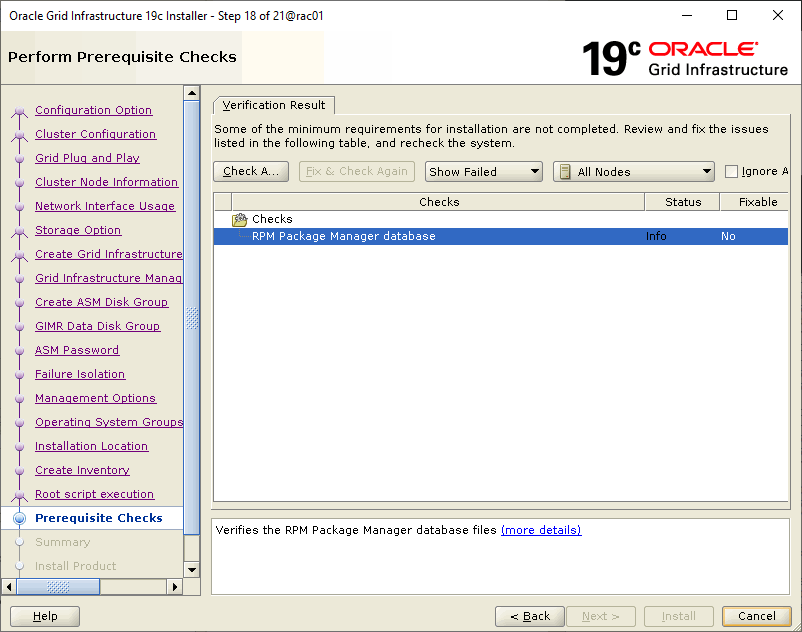Open the Installation Location step
This screenshot has height=632, width=802.
tap(92, 446)
